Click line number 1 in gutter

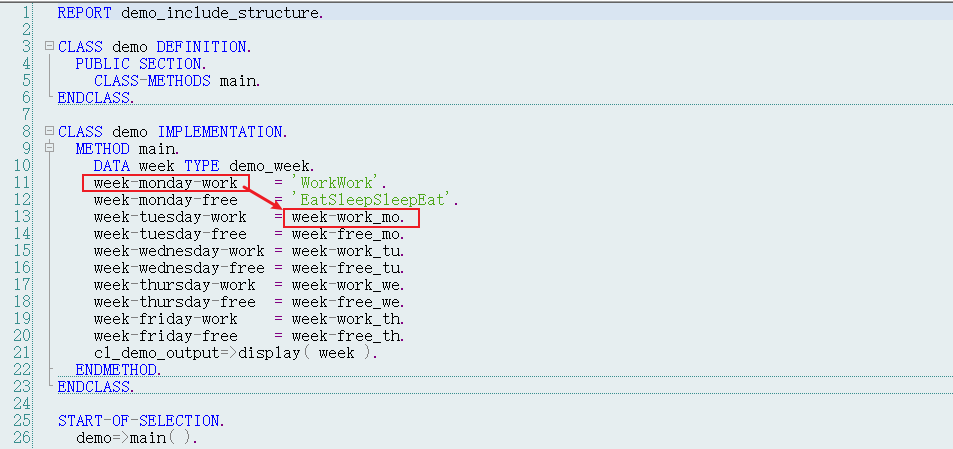(x=26, y=12)
